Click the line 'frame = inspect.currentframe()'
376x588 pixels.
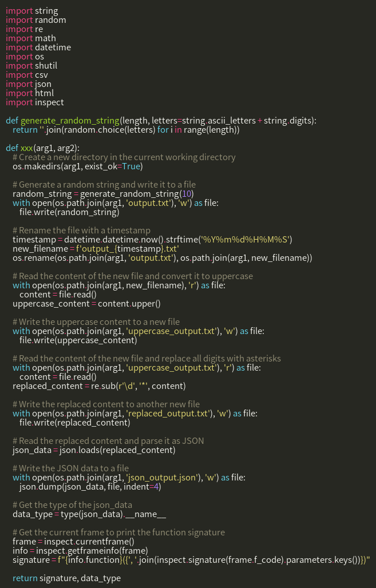pyautogui.click(x=74, y=542)
